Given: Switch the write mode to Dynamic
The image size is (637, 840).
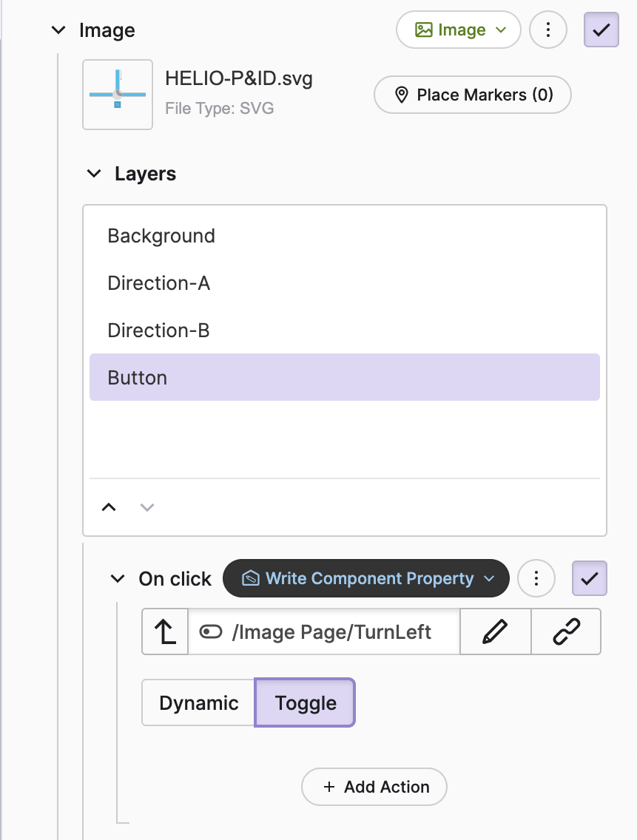Looking at the screenshot, I should [198, 702].
